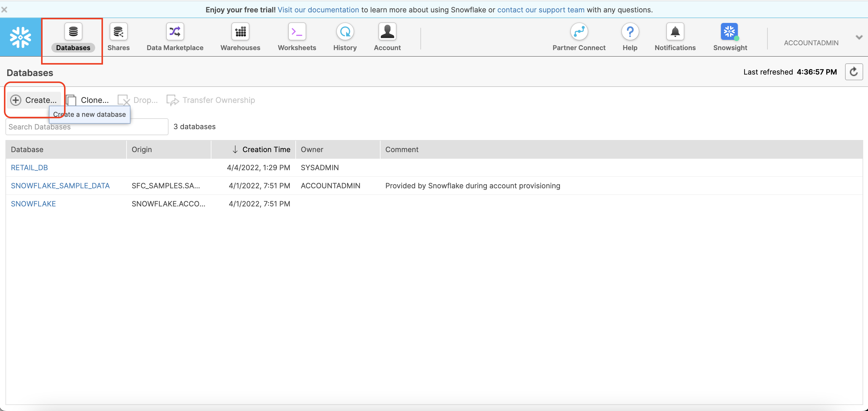Click the Shares tab label
868x411 pixels.
[x=118, y=47]
